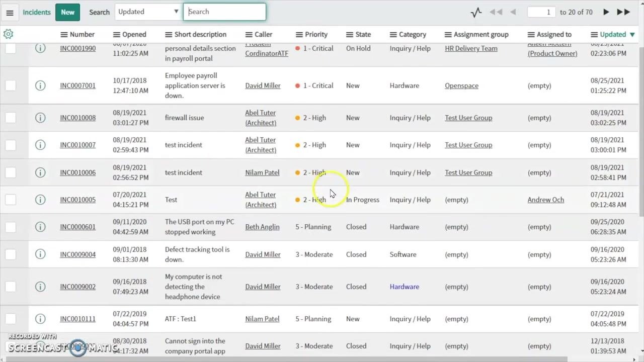
Task: Click the list Search text box
Action: 224,12
